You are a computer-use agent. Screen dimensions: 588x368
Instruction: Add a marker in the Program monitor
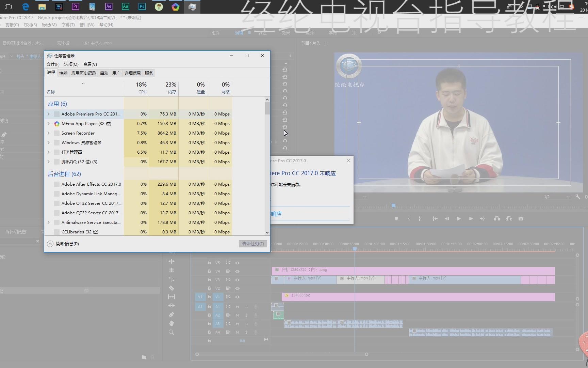(396, 219)
